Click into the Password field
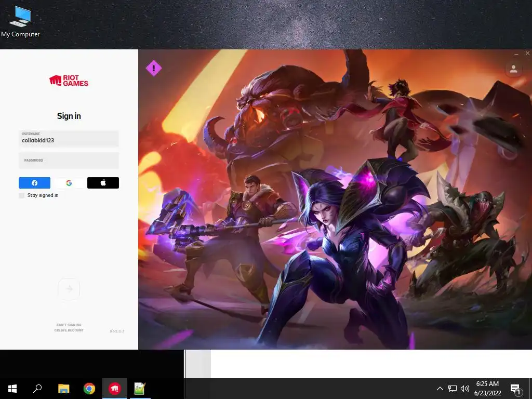The height and width of the screenshot is (399, 532). 69,160
